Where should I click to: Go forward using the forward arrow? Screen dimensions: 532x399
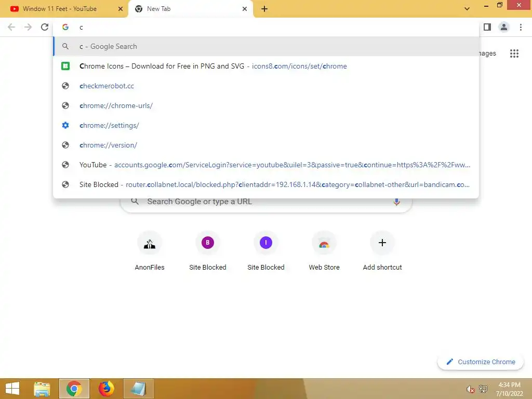28,27
